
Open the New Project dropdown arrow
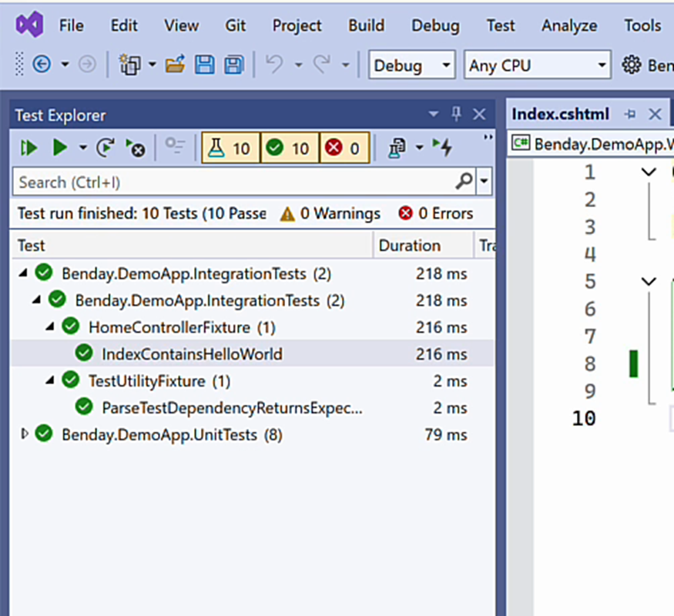pyautogui.click(x=153, y=65)
